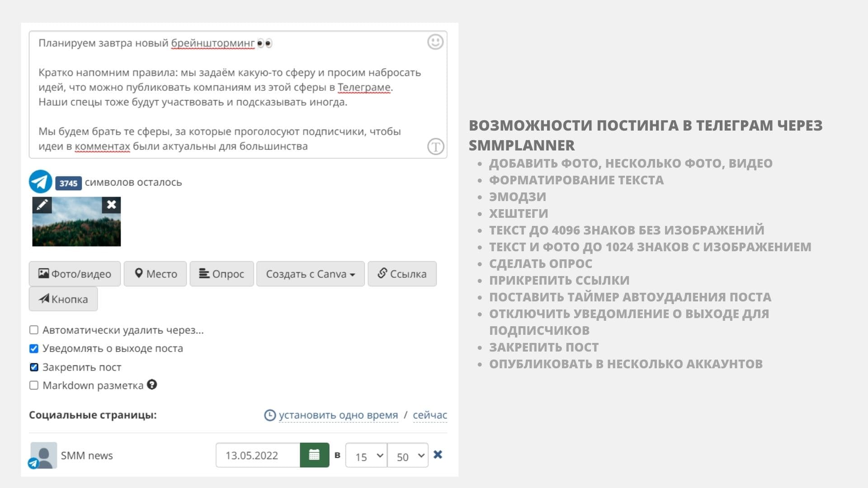Click the ЗАКРЕПИТЬ ПОСТ bullet
This screenshot has width=868, height=488.
[544, 347]
